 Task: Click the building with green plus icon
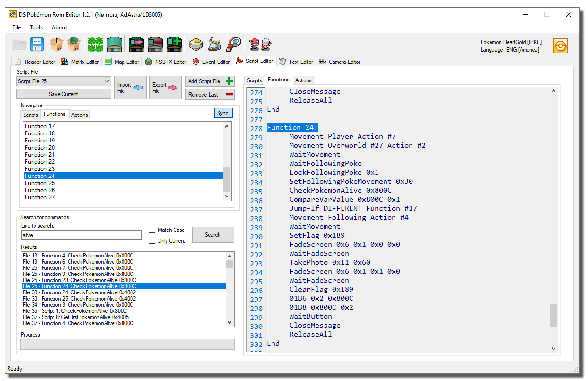click(174, 44)
